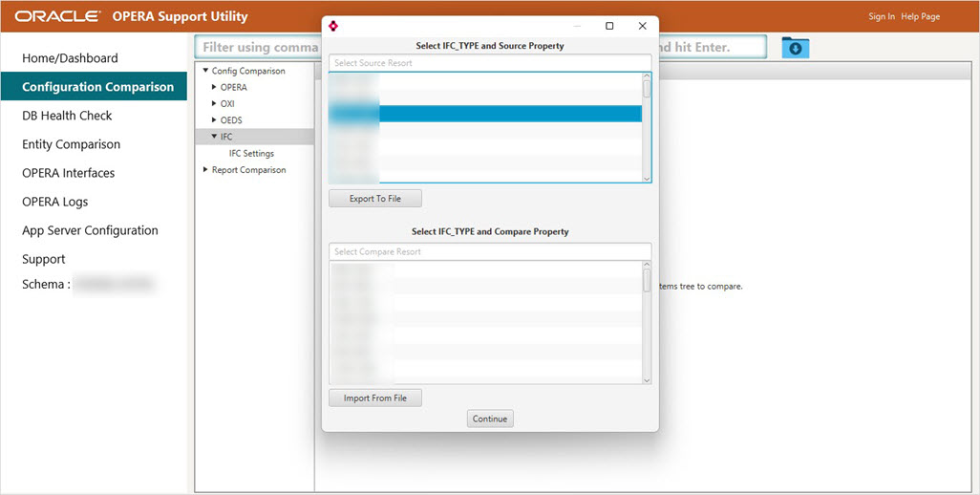
Task: Click the source list scrollbar thumb
Action: pyautogui.click(x=647, y=89)
